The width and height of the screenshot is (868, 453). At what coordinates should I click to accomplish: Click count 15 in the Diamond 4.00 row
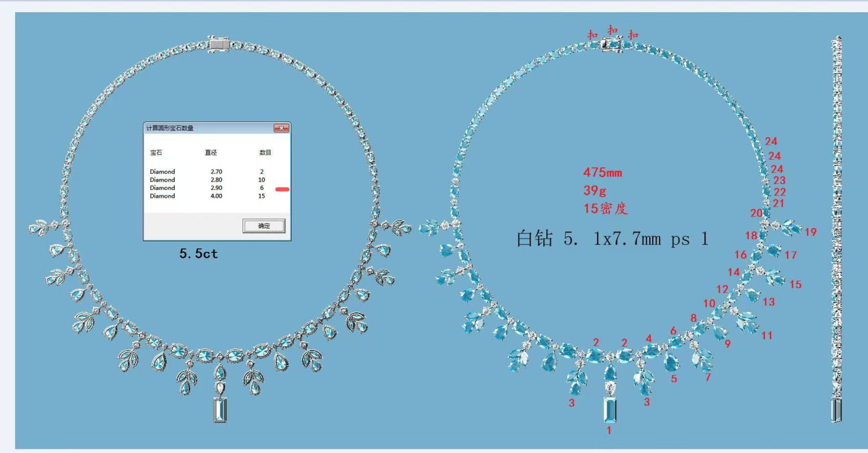262,196
